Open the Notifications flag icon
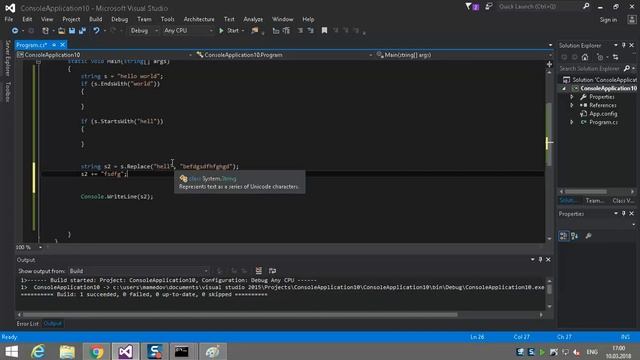The height and width of the screenshot is (360, 640). tap(472, 7)
